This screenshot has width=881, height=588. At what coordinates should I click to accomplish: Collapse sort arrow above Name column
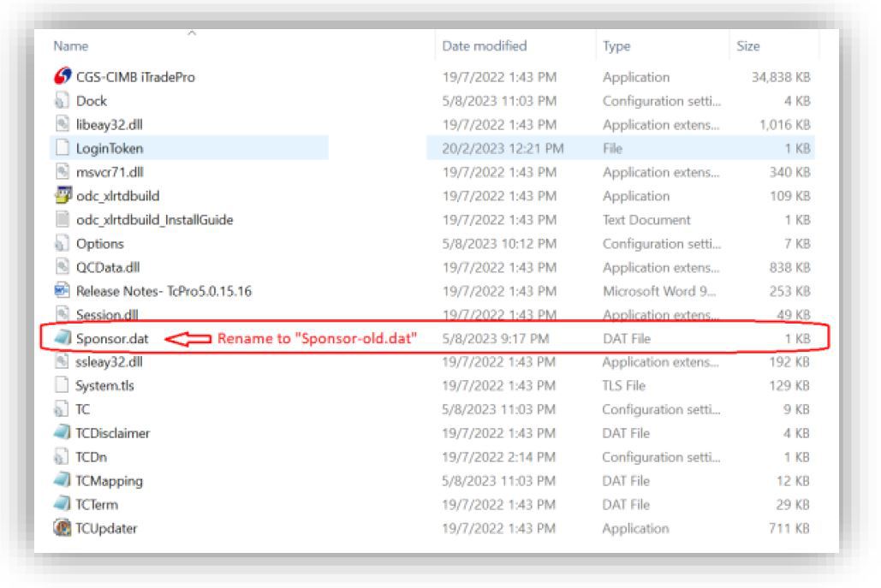point(191,33)
